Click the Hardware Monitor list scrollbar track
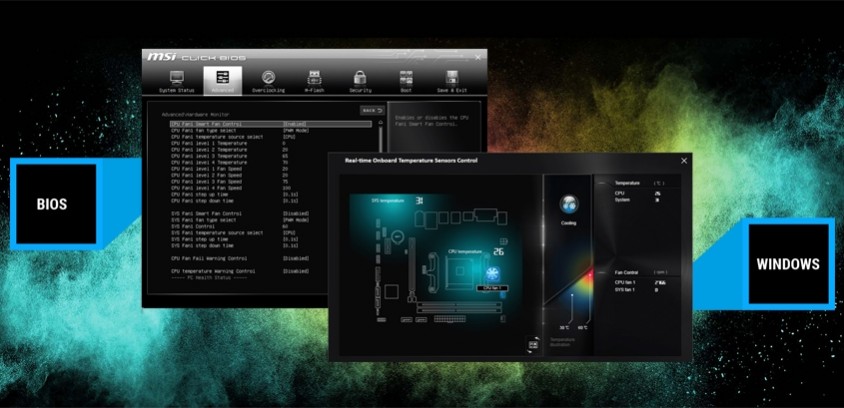844x408 pixels. pyautogui.click(x=381, y=140)
